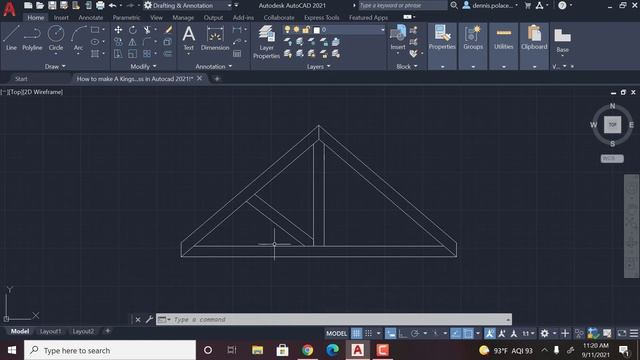This screenshot has height=360, width=640.
Task: Toggle layer on/off lightbulb in layer dropdown
Action: point(287,30)
